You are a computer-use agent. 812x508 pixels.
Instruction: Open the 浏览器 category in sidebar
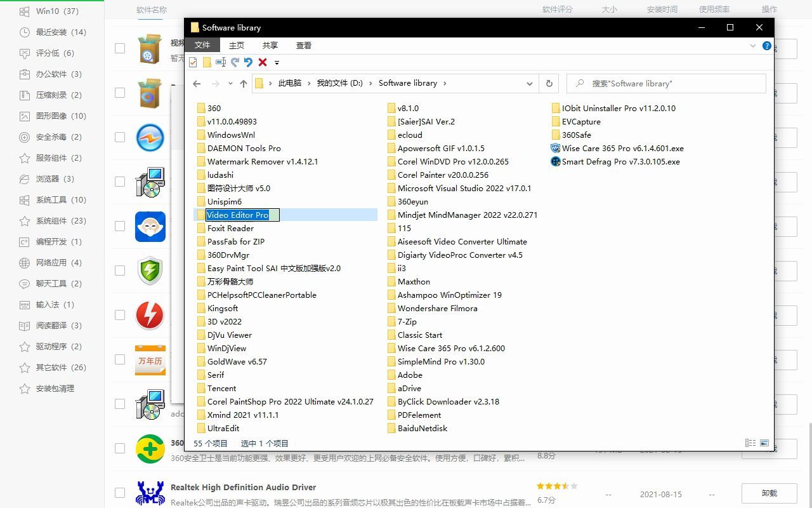[47, 179]
